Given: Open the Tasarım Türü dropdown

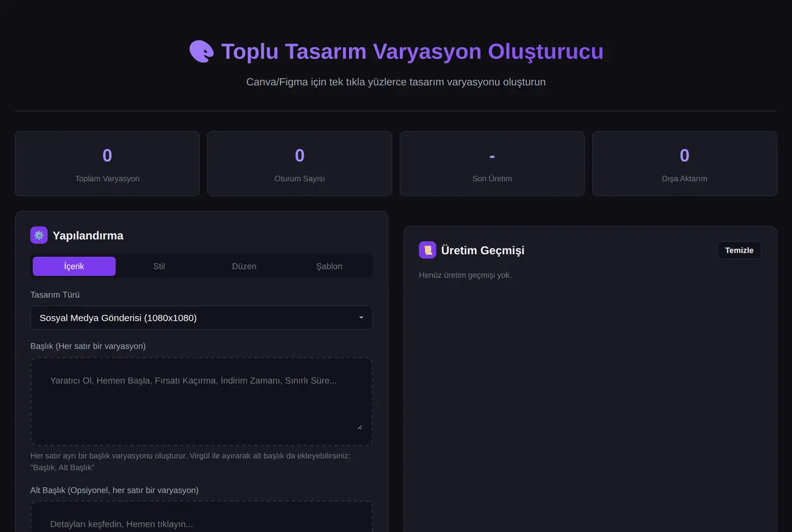Looking at the screenshot, I should (201, 317).
